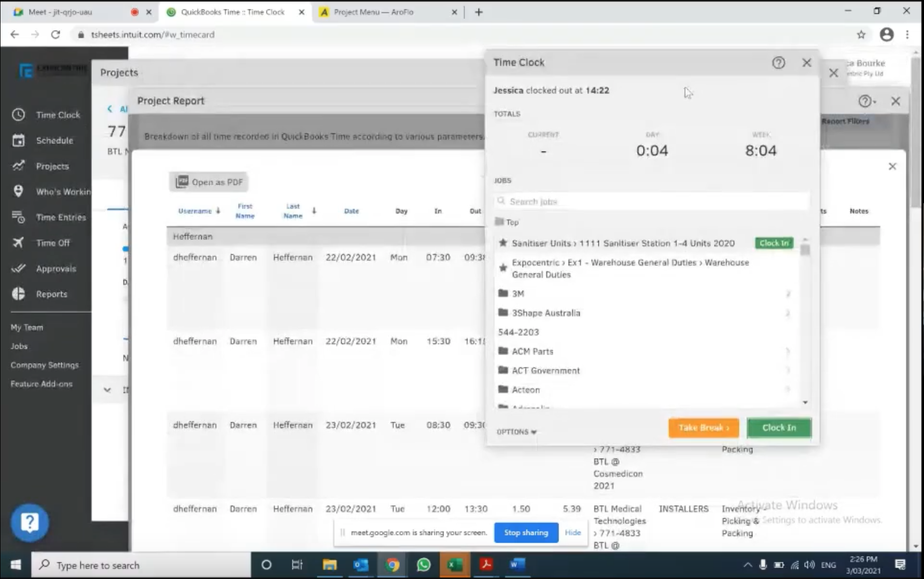Open Who's Working in the sidebar
Screen dimensions: 924x579
click(51, 191)
